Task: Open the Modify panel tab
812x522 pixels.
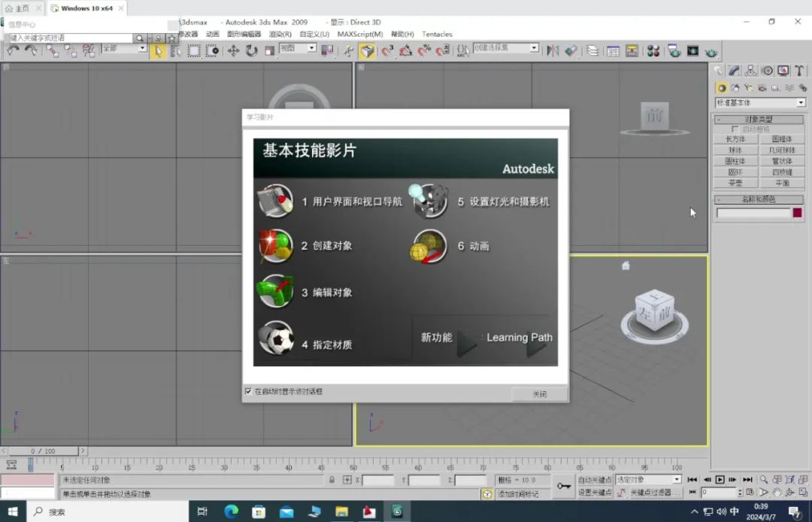Action: pyautogui.click(x=735, y=71)
